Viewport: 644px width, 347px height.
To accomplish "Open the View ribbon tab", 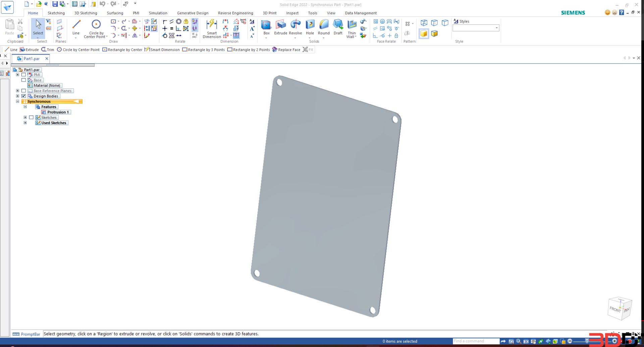I will pos(331,13).
